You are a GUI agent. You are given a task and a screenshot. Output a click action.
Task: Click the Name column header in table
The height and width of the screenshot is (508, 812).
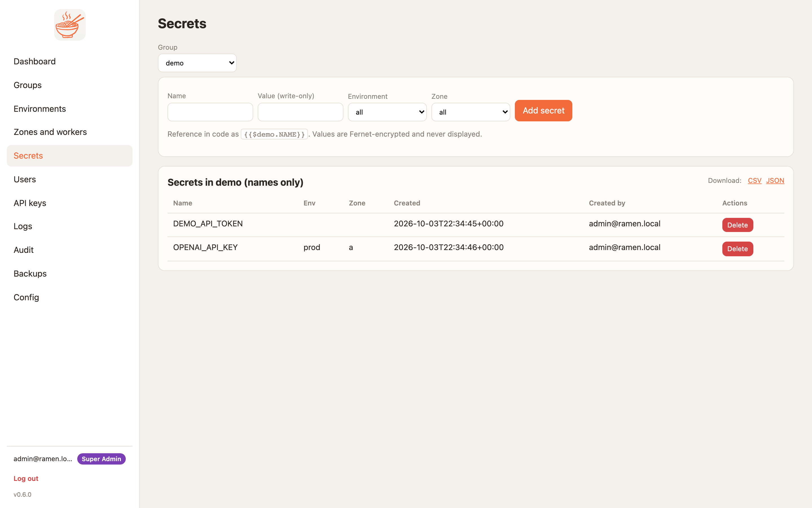tap(182, 203)
